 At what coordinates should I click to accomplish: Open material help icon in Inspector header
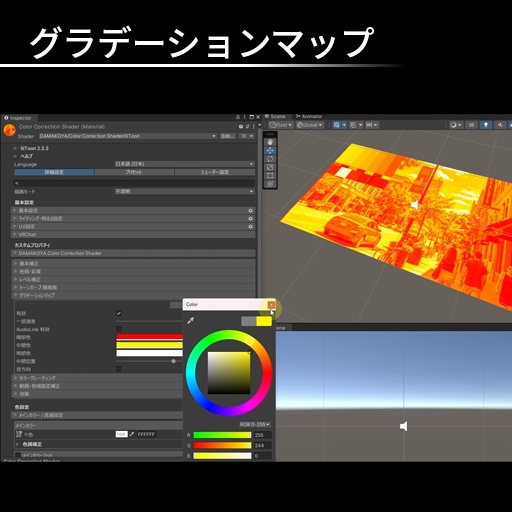pyautogui.click(x=241, y=127)
